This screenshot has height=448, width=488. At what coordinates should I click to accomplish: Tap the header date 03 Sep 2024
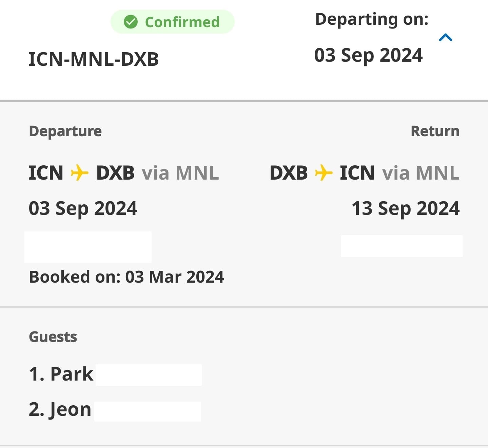[x=368, y=55]
